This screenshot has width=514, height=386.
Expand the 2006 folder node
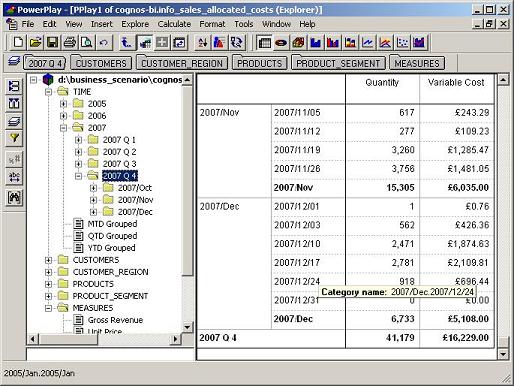pos(63,116)
